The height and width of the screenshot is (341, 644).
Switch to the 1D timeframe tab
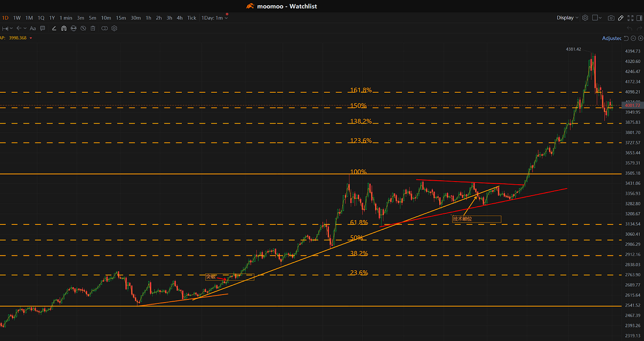pyautogui.click(x=5, y=18)
